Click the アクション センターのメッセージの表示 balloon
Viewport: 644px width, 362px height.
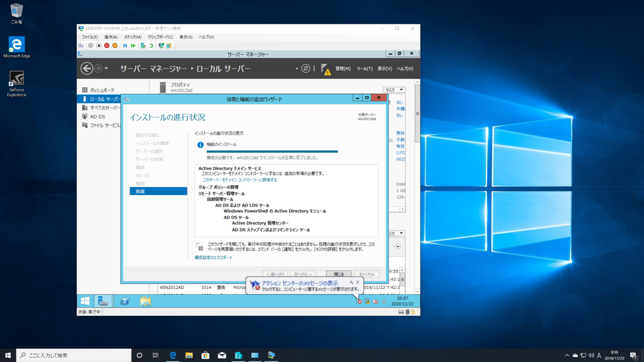pos(304,286)
